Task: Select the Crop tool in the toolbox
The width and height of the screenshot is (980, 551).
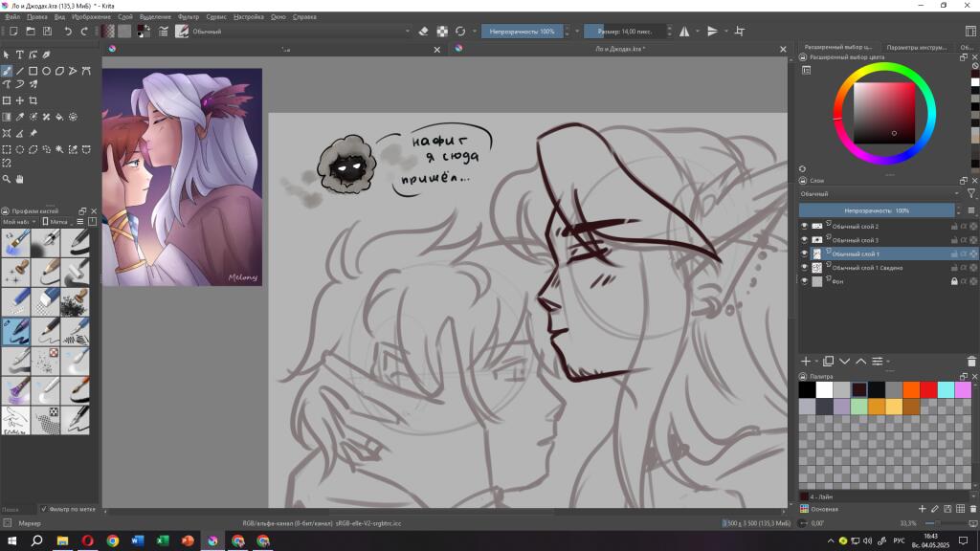Action: pos(33,100)
